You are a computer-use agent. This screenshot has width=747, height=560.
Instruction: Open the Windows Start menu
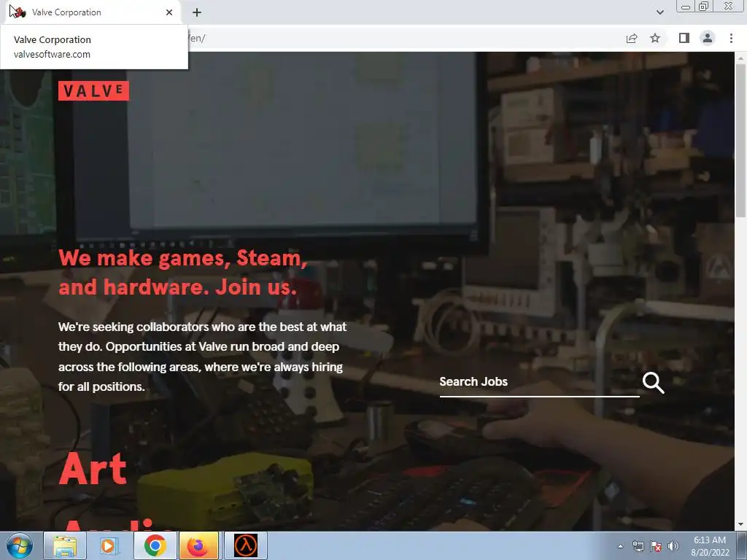(x=20, y=545)
